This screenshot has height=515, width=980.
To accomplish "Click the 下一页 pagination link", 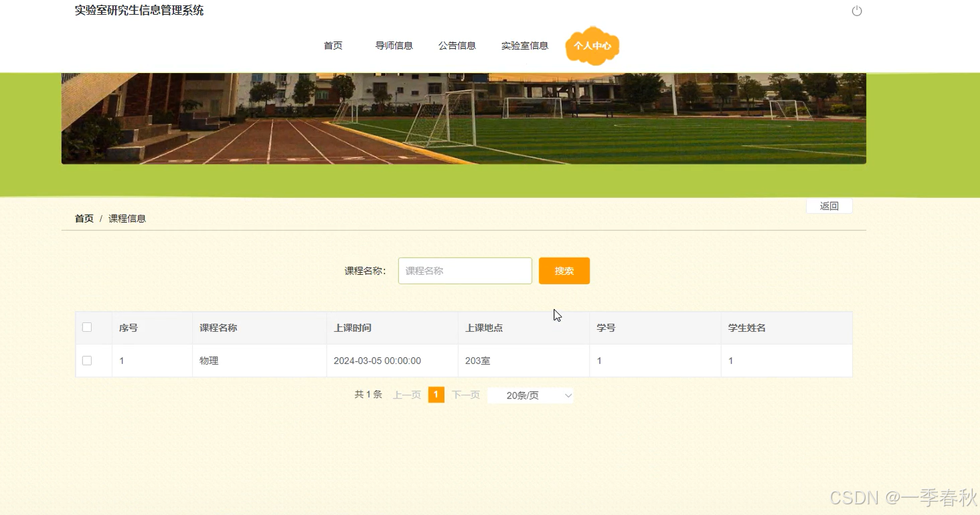I will pyautogui.click(x=466, y=395).
